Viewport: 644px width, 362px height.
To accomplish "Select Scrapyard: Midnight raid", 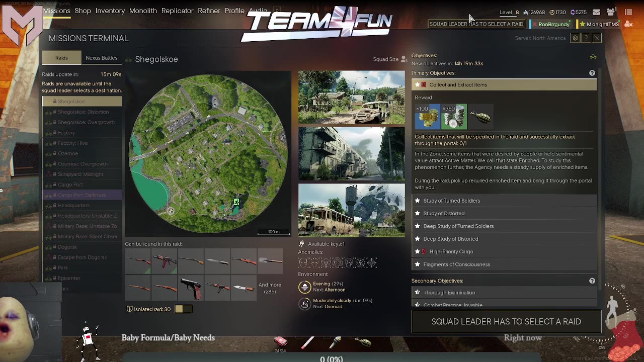I will tap(82, 174).
